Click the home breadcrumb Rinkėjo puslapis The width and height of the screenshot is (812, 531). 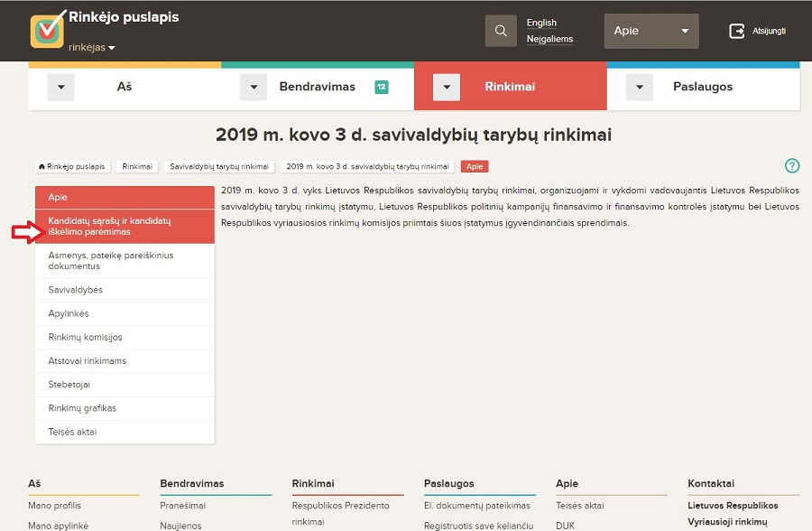(x=72, y=166)
